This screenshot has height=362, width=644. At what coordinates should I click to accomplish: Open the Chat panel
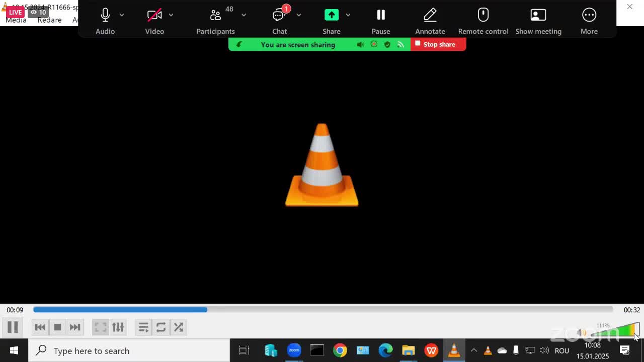point(280,20)
